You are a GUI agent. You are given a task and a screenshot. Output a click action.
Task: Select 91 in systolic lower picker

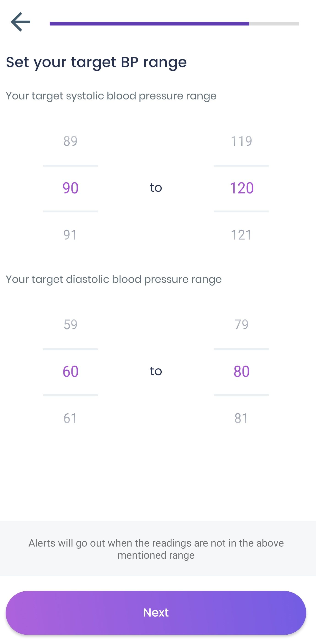(x=70, y=235)
